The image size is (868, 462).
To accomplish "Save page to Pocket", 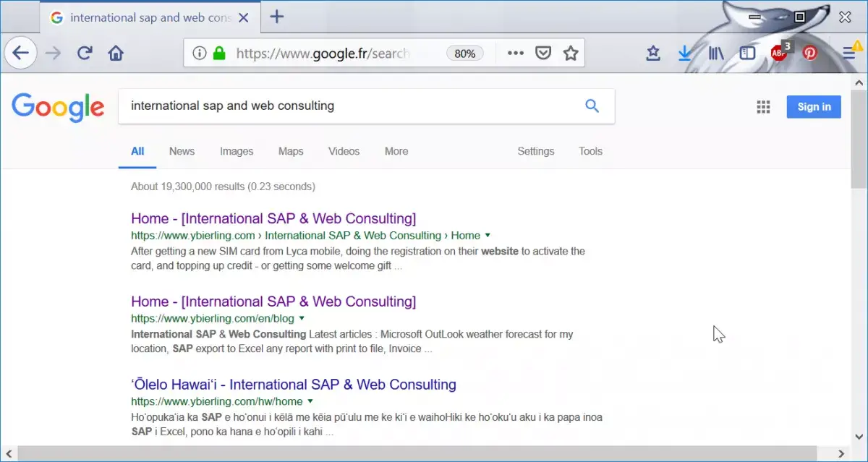I will [543, 53].
